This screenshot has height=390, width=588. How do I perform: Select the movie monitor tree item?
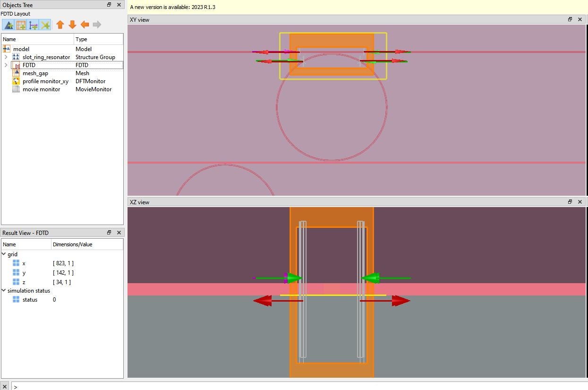pos(42,89)
